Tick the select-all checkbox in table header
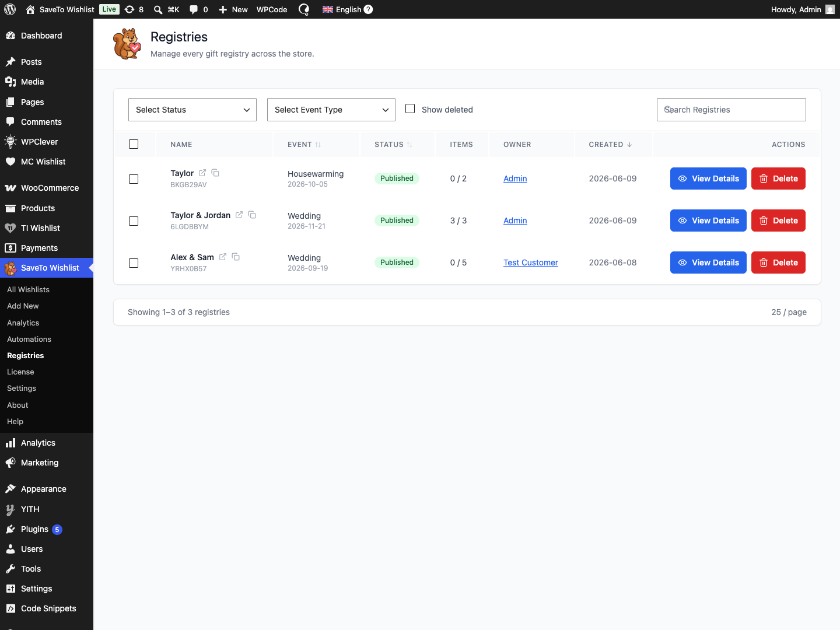Screen dimensions: 840x630 tap(134, 144)
